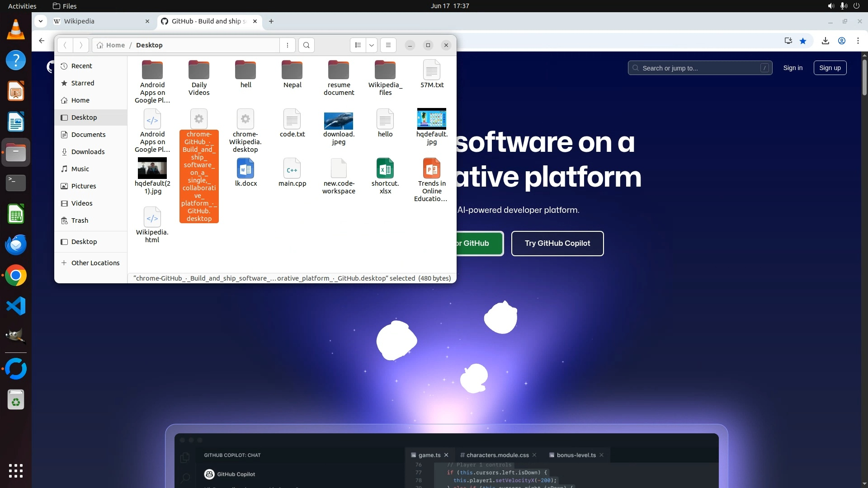Select the shortcut.xlsx file icon

click(x=385, y=169)
